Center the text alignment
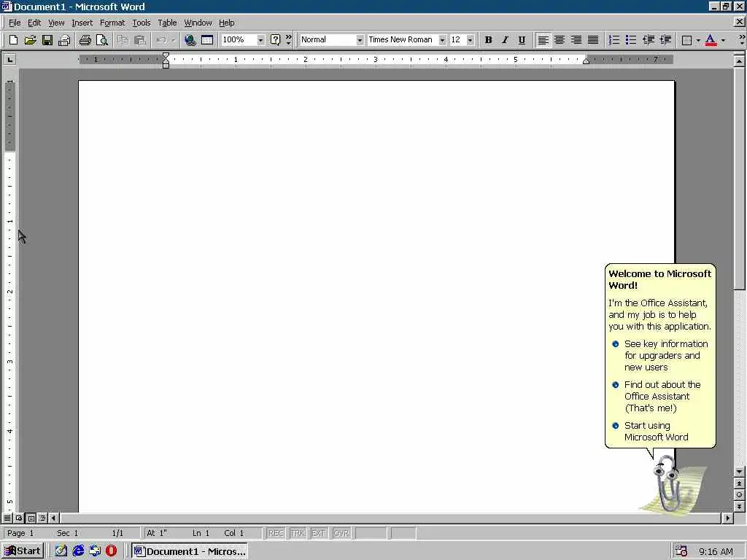 pos(560,40)
